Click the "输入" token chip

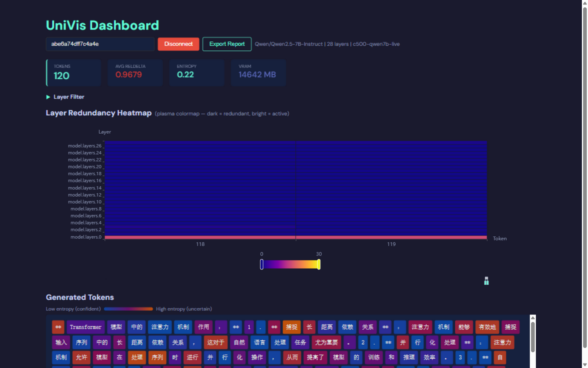[x=61, y=343]
